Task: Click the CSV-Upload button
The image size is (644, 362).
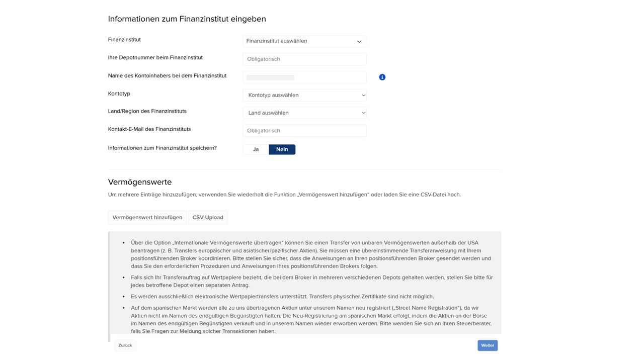Action: pos(208,217)
